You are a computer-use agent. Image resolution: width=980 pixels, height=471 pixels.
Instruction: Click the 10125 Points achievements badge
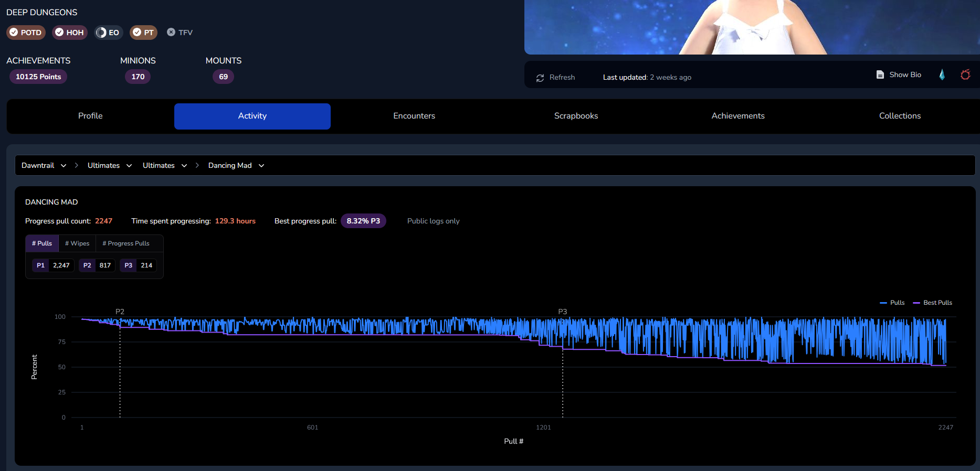coord(38,77)
